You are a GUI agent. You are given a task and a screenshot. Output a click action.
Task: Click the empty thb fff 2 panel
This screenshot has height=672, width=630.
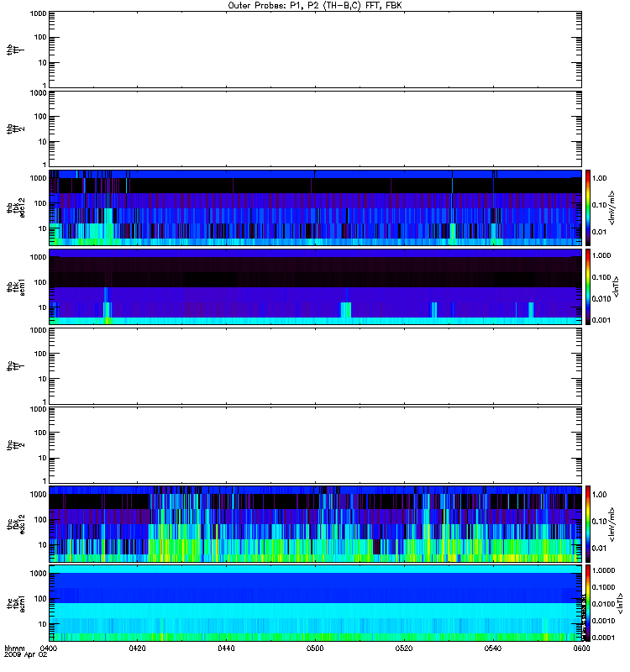point(316,129)
